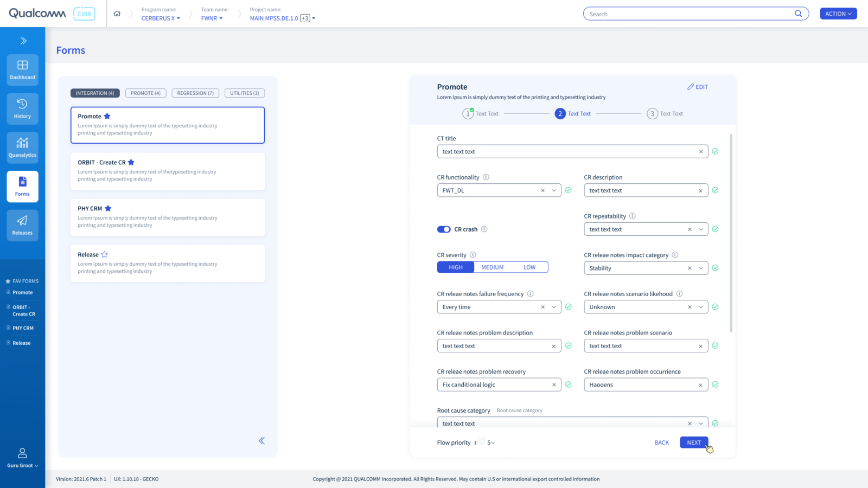This screenshot has height=488, width=868.
Task: Clear the FWT_DL functionality selection
Action: pos(542,190)
